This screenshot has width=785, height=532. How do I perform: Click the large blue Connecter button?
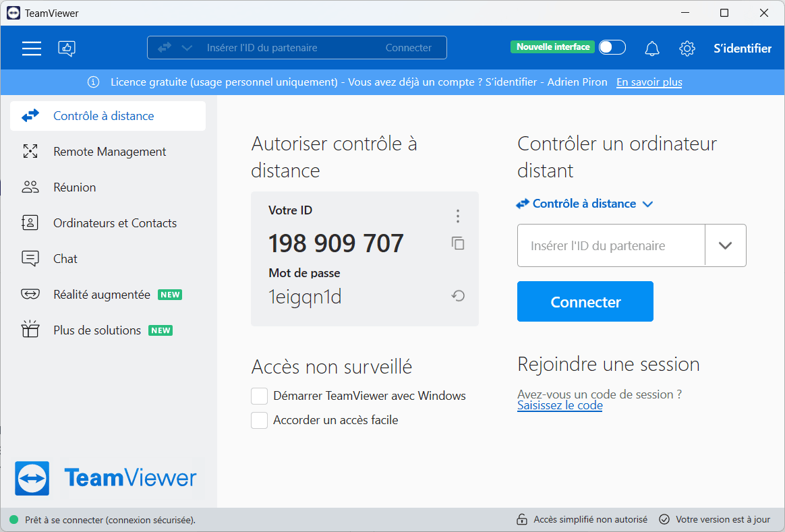[585, 301]
